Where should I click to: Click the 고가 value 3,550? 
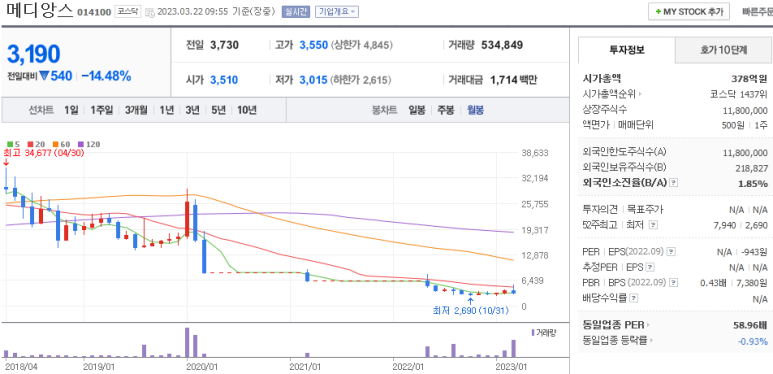[314, 45]
